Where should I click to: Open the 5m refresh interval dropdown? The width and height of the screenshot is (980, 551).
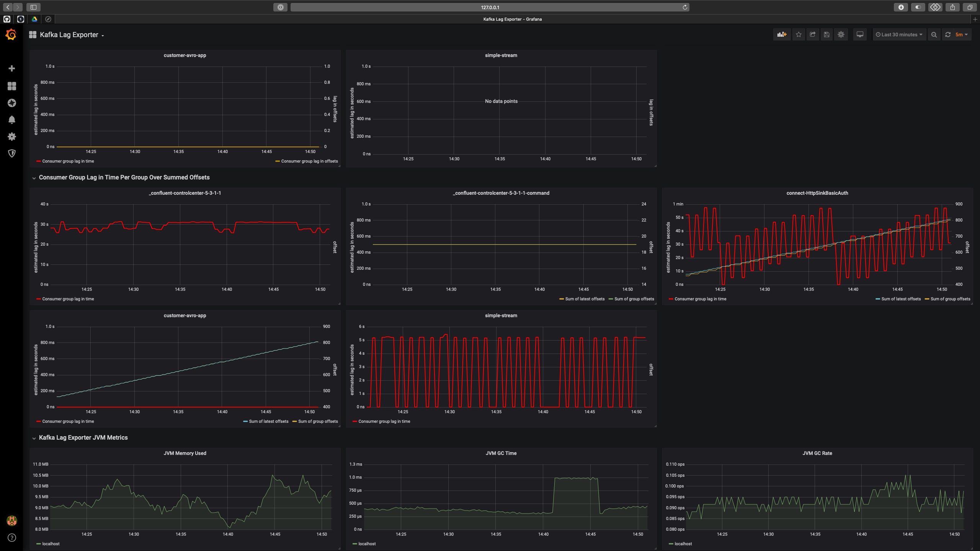click(961, 34)
